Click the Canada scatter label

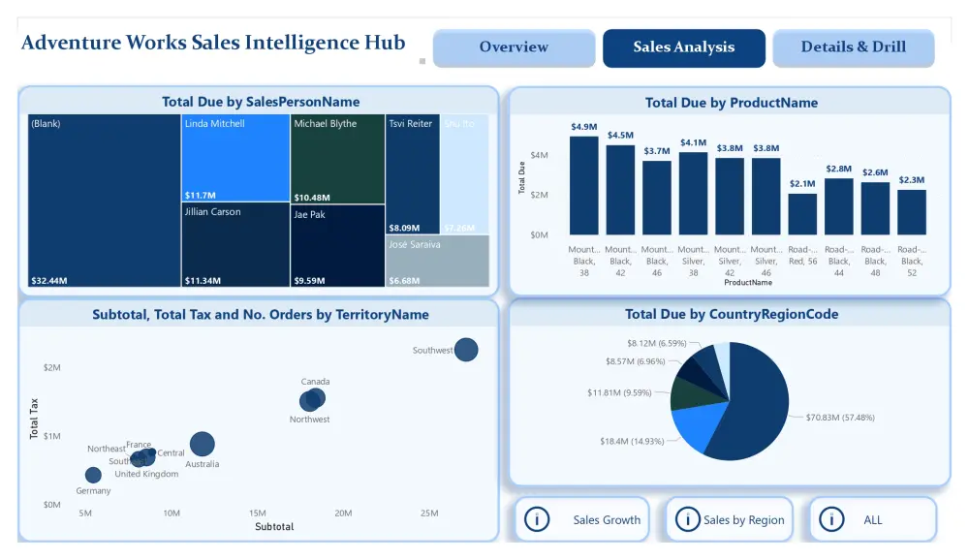tap(315, 382)
